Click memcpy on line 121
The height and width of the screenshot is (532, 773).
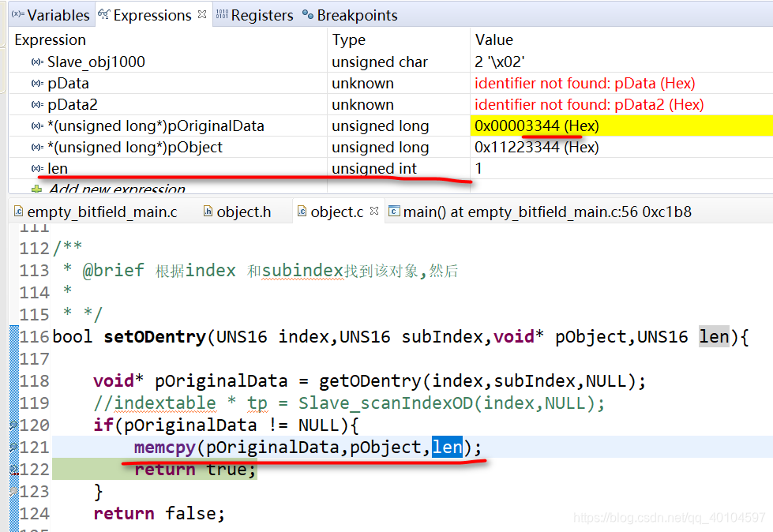coord(165,448)
